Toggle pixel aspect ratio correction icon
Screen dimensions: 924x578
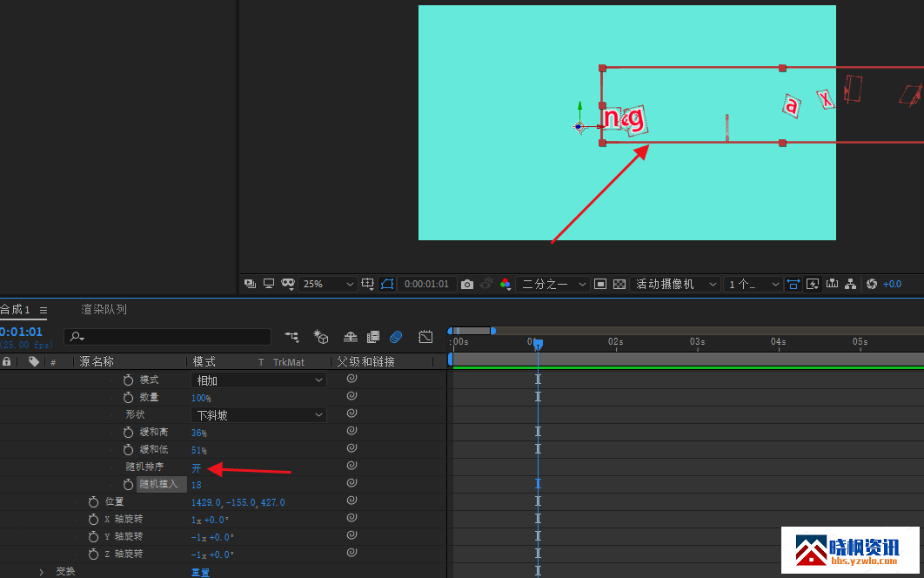tap(793, 285)
